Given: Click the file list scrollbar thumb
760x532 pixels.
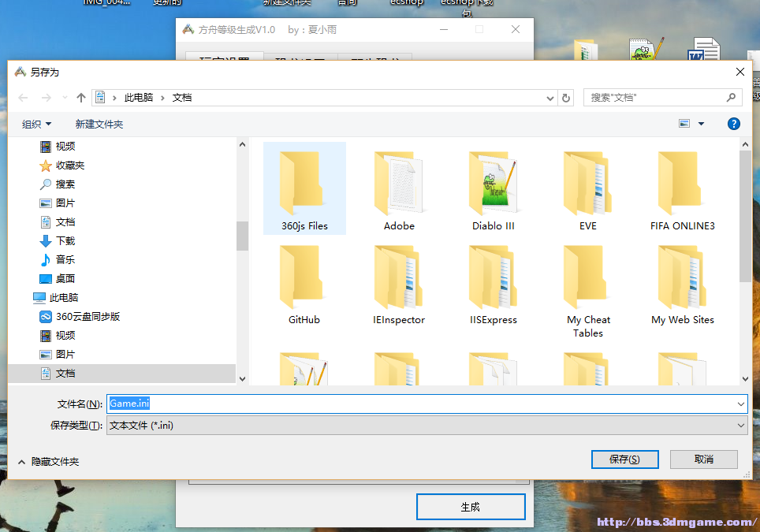Looking at the screenshot, I should click(746, 216).
